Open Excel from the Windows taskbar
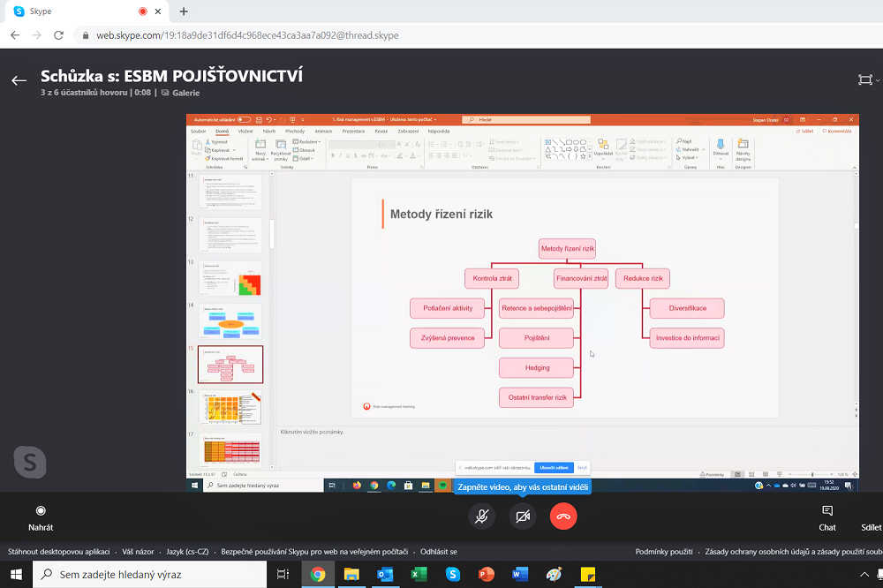 tap(419, 575)
